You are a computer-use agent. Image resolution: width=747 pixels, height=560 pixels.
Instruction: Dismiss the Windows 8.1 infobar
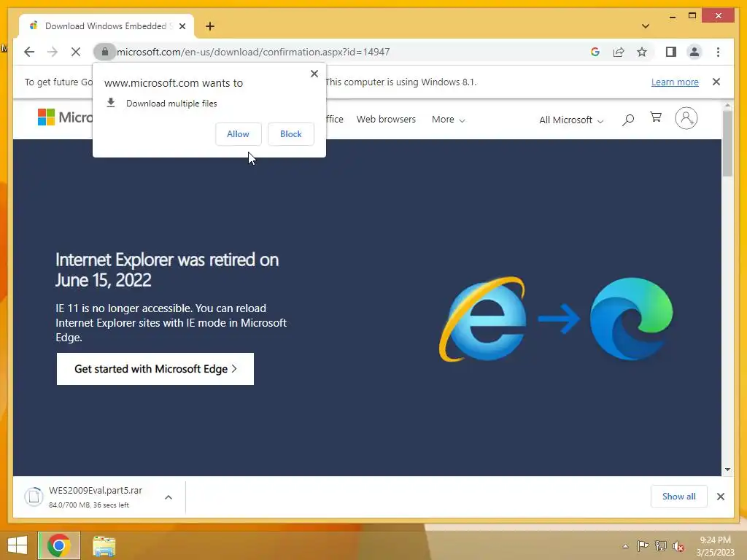click(716, 82)
